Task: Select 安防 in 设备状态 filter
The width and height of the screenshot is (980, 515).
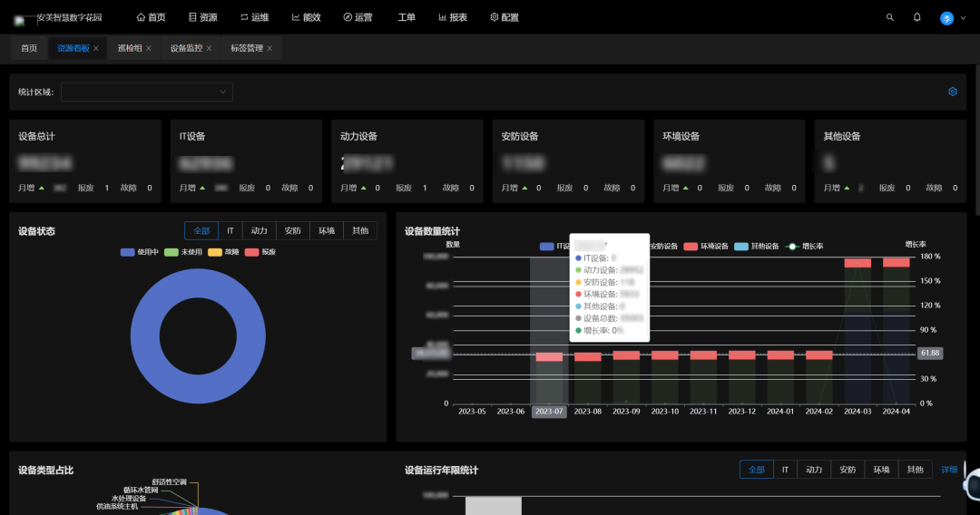Action: (x=292, y=231)
